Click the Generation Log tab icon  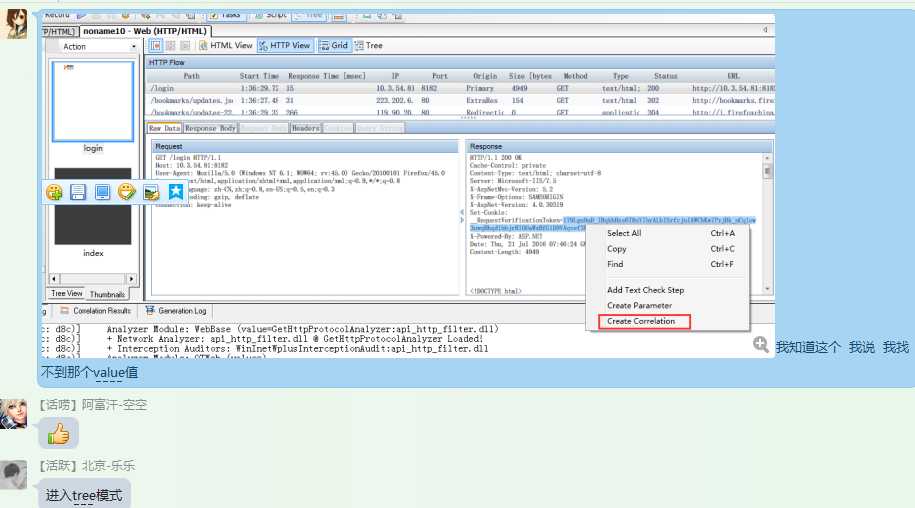coord(150,310)
